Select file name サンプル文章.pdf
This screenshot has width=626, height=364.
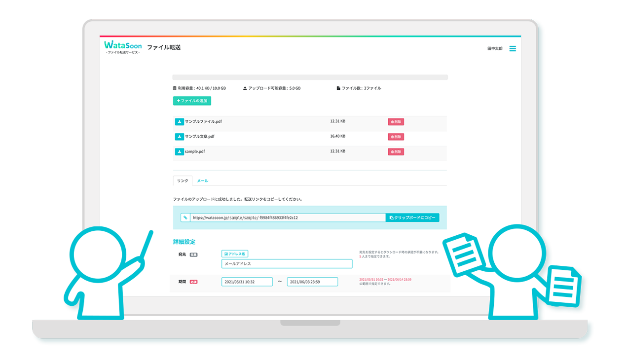200,136
